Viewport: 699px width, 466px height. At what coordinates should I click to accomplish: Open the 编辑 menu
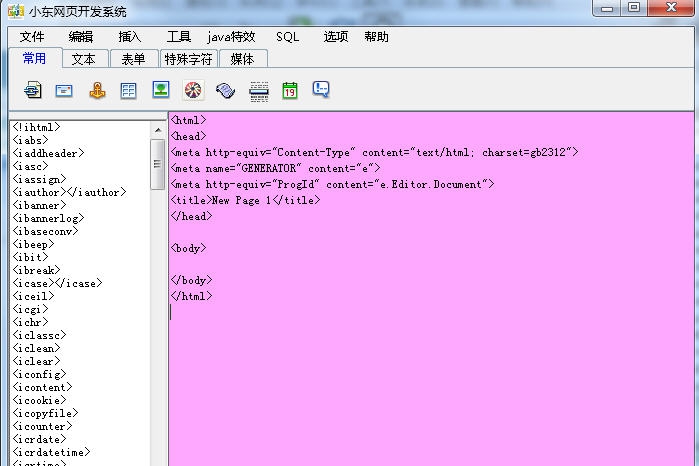click(x=81, y=37)
